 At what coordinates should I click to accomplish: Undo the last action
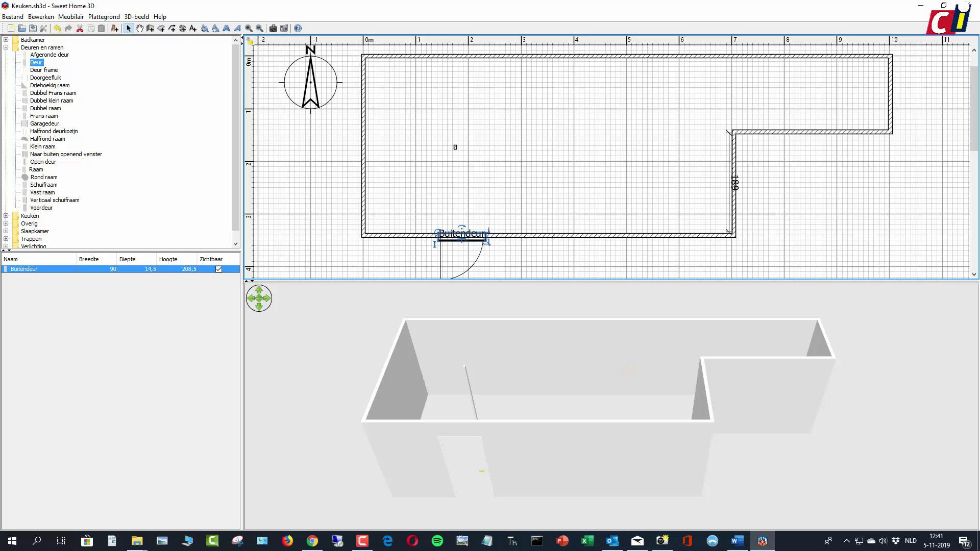coord(57,28)
